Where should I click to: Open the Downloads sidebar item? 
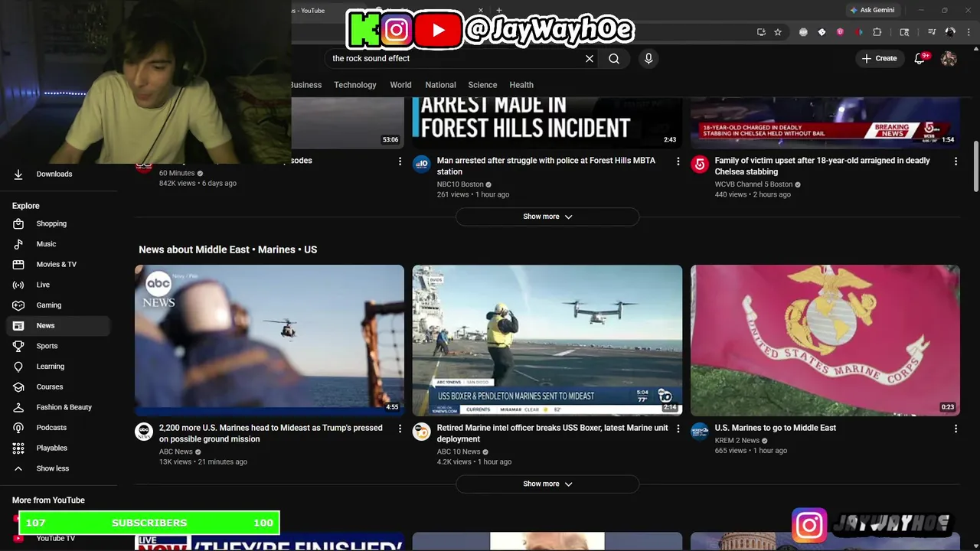pyautogui.click(x=58, y=174)
